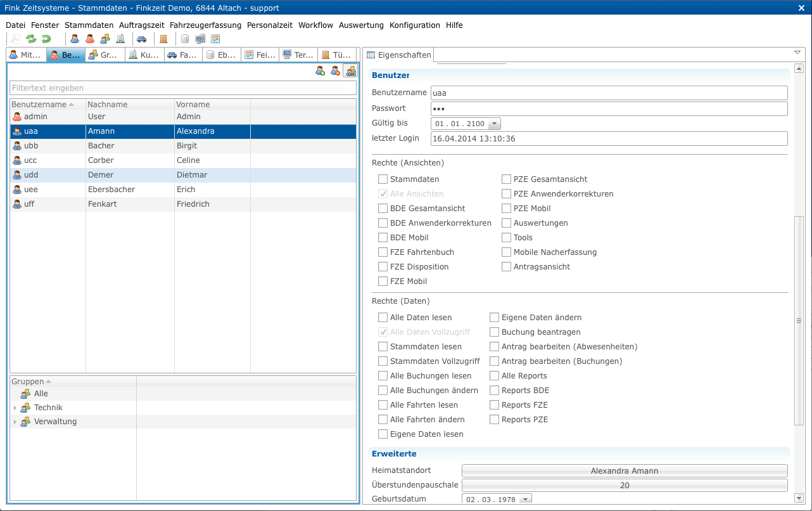Click the green refresh arrows toolbar icon
This screenshot has height=511, width=812.
(30, 39)
